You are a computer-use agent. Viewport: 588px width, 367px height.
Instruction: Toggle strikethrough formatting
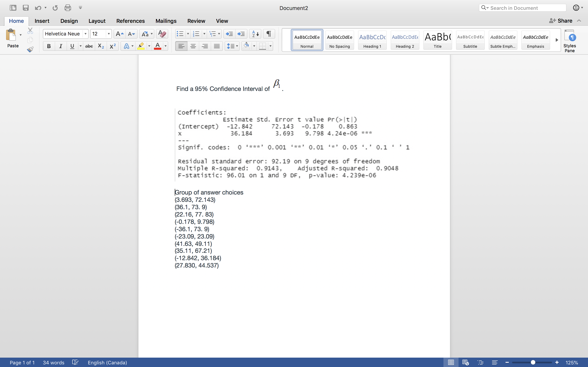[x=89, y=46]
